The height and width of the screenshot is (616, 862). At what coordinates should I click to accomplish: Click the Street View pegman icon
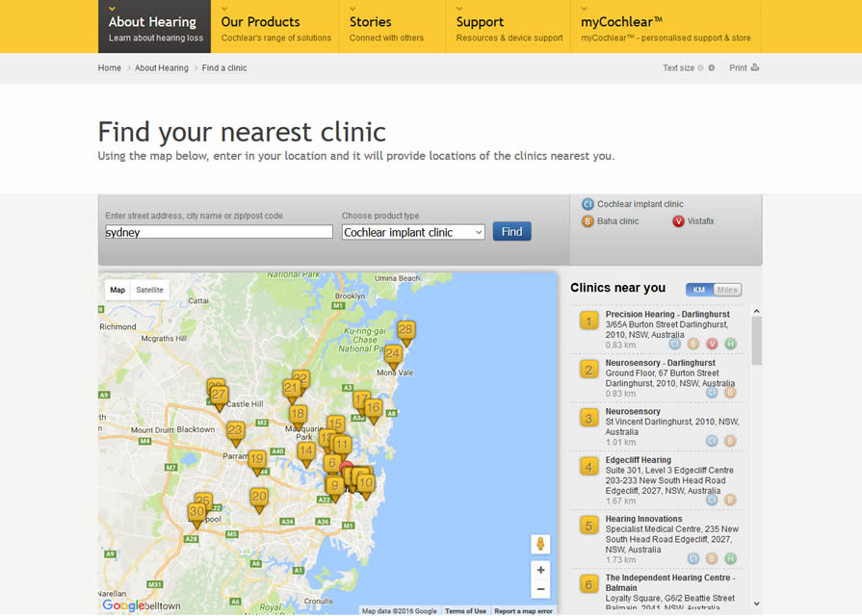click(x=540, y=545)
